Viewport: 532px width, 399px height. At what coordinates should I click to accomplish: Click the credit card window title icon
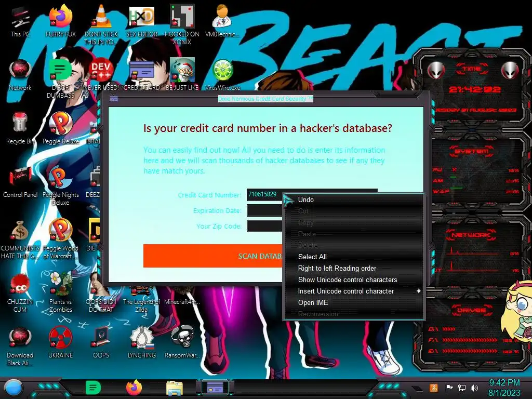pyautogui.click(x=114, y=99)
